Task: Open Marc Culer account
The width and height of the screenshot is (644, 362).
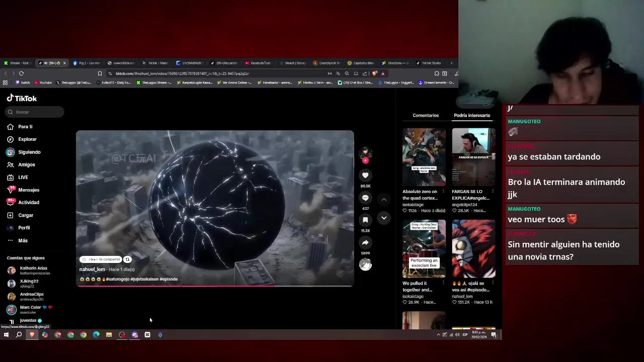Action: (30, 310)
